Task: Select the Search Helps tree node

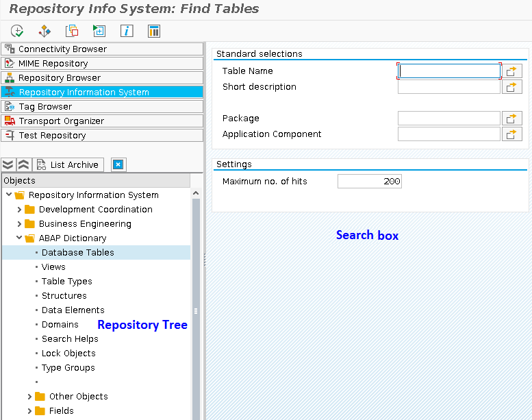Action: (70, 339)
